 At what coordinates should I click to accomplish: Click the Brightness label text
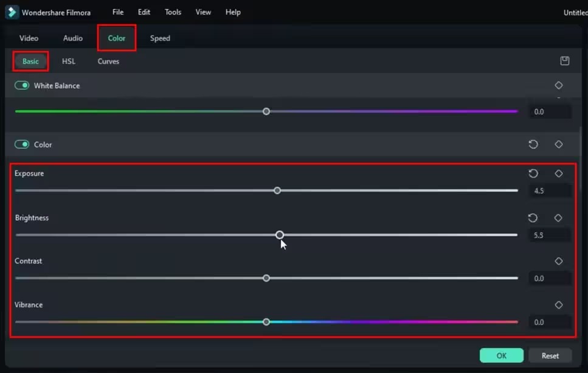(x=32, y=218)
